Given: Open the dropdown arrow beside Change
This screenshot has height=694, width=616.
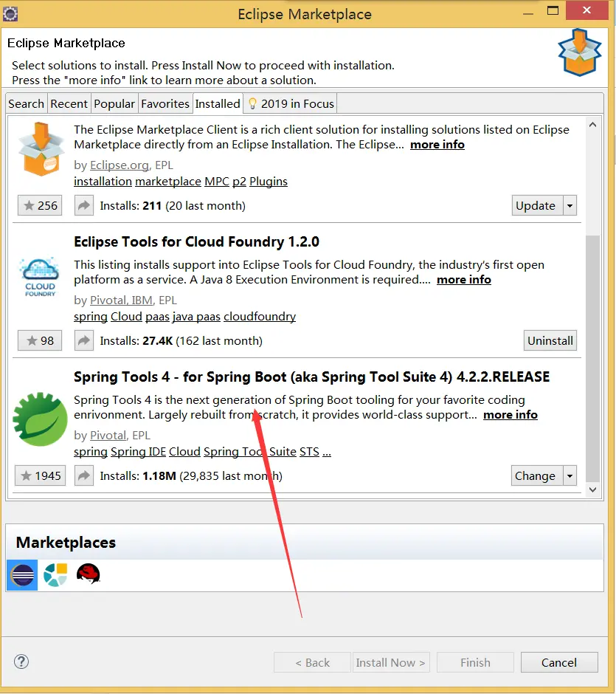Looking at the screenshot, I should click(x=570, y=475).
